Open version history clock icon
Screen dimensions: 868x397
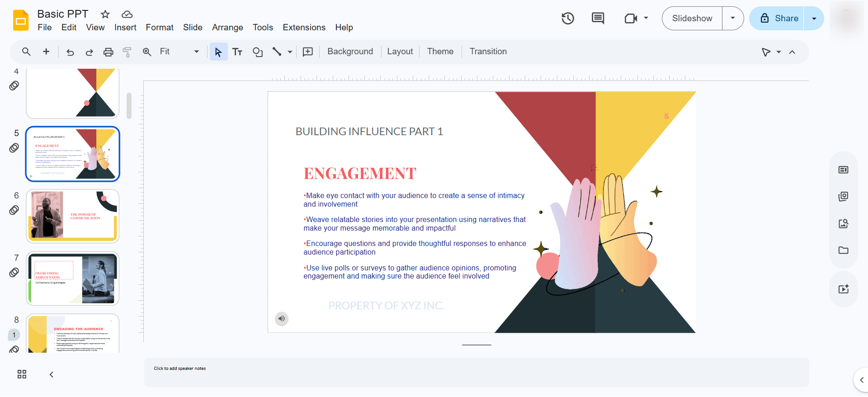pyautogui.click(x=568, y=19)
